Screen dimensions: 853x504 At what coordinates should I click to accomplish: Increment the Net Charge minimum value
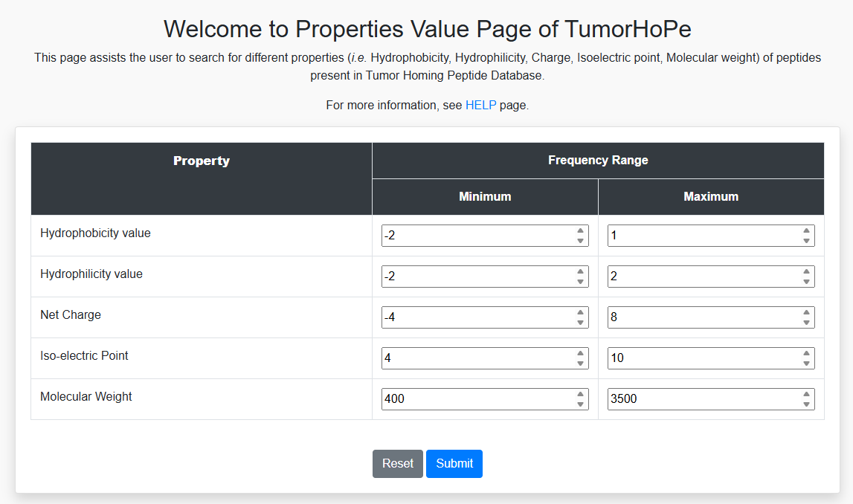tap(580, 314)
